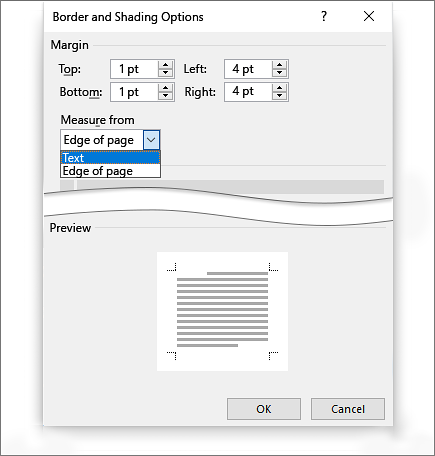435x456 pixels.
Task: Open the help question mark
Action: 324,16
